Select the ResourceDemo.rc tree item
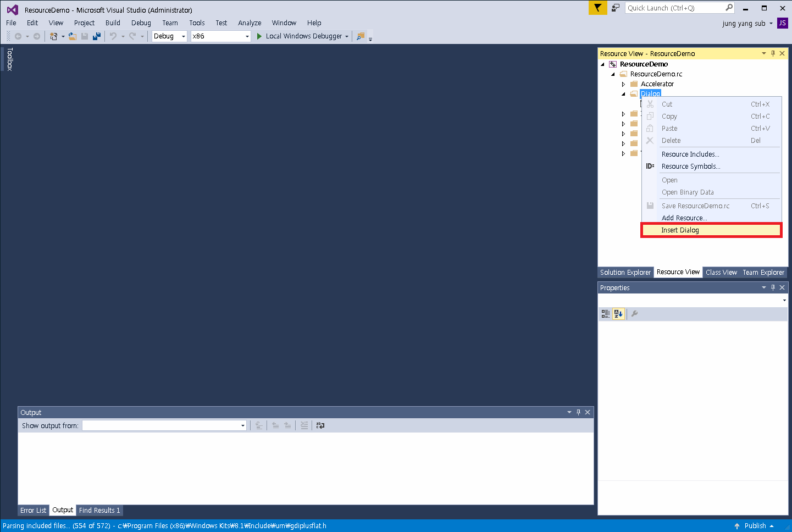 pos(656,74)
